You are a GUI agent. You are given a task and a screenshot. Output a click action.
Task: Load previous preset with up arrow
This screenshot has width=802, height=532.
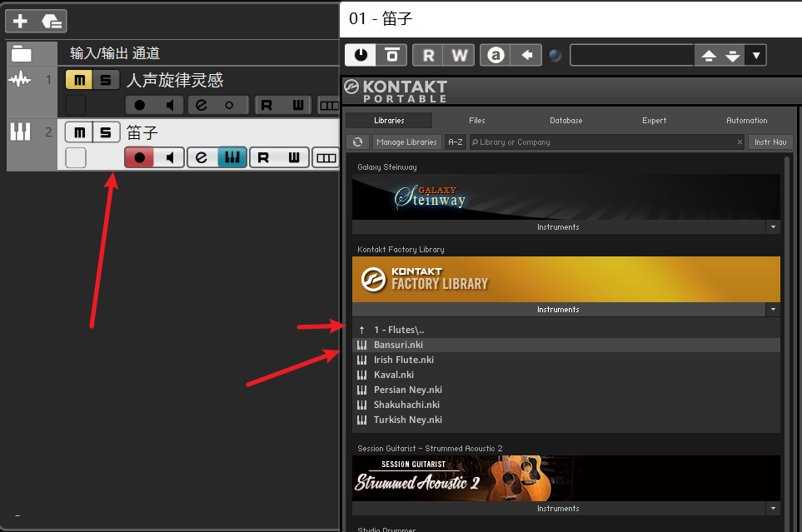coord(709,55)
